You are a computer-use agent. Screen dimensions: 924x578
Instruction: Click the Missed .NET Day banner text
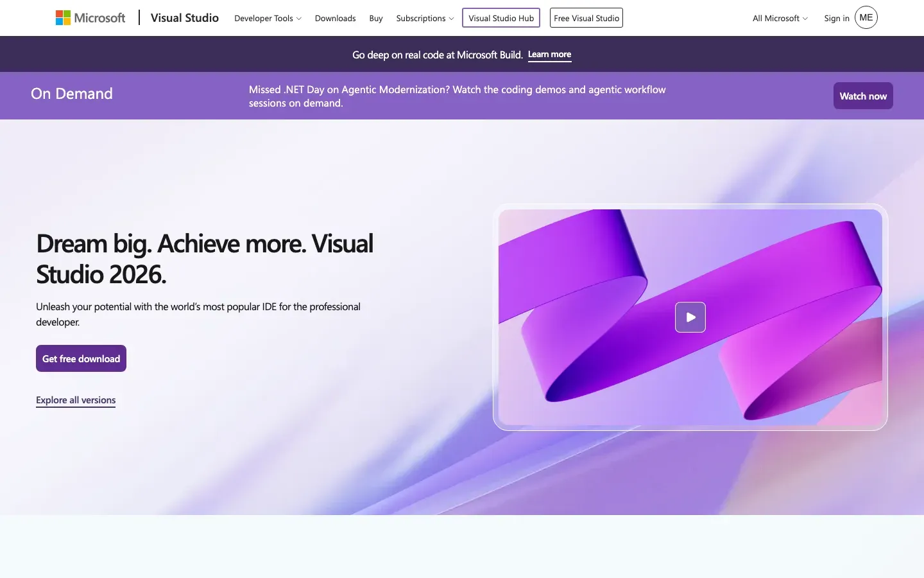[x=458, y=96]
